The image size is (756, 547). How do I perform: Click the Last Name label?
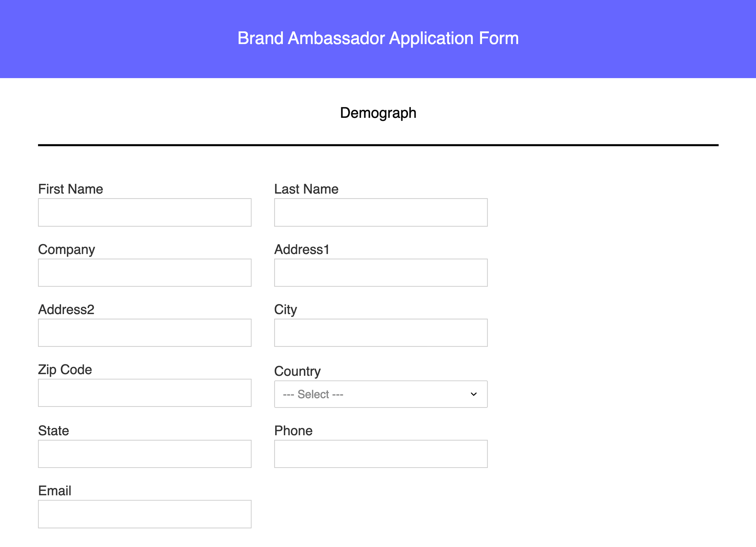(306, 189)
